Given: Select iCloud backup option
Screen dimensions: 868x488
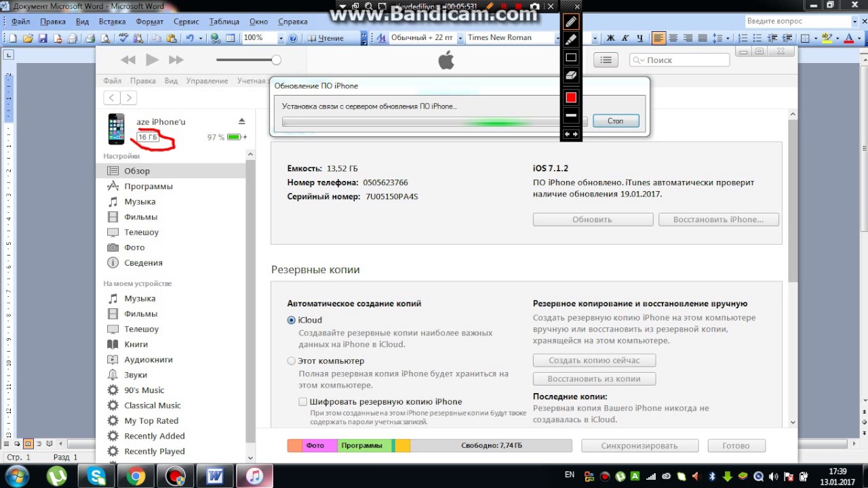Looking at the screenshot, I should point(292,320).
